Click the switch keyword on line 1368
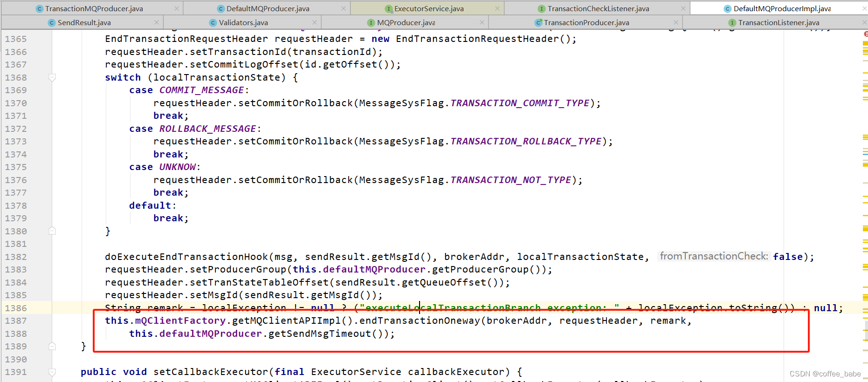868x382 pixels. tap(123, 77)
